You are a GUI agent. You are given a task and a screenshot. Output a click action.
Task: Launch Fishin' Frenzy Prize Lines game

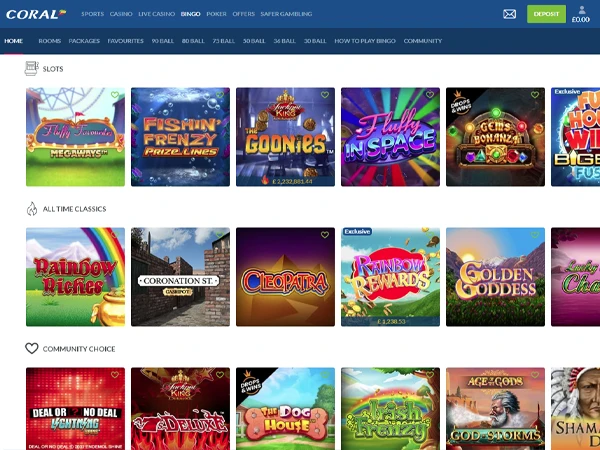click(180, 137)
